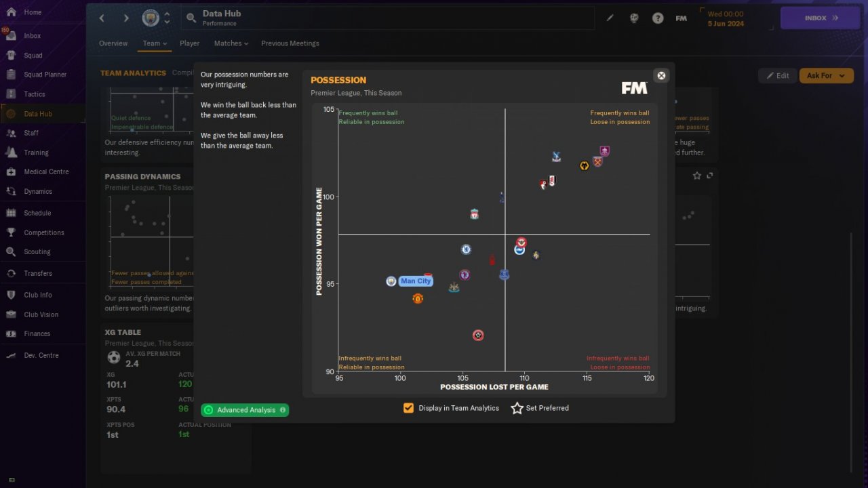Open Medical Centre from the sidebar

[46, 171]
